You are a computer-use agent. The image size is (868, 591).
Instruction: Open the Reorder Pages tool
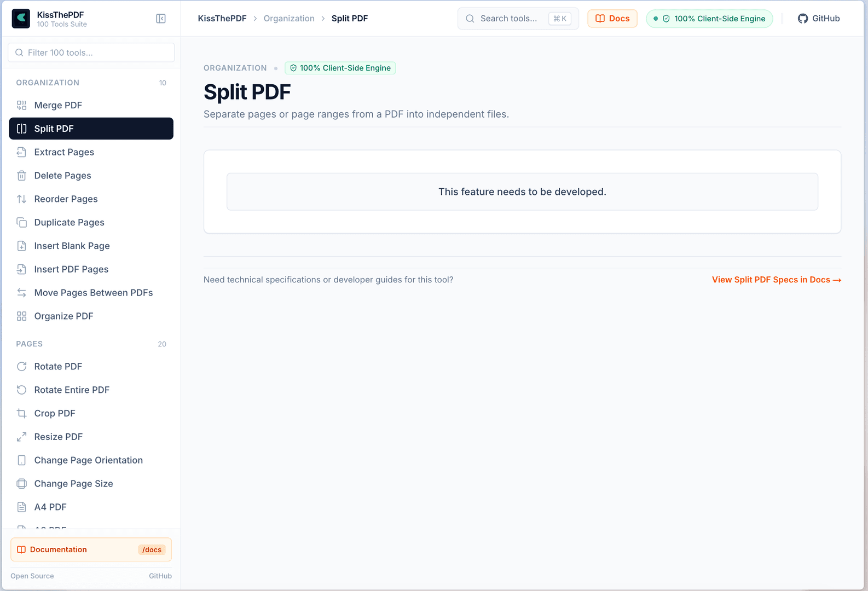91,199
